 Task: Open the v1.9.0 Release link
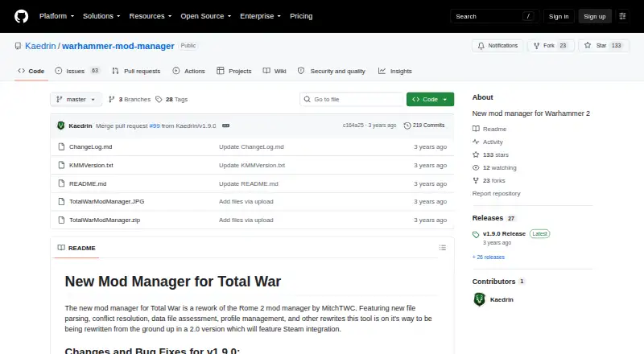point(504,233)
